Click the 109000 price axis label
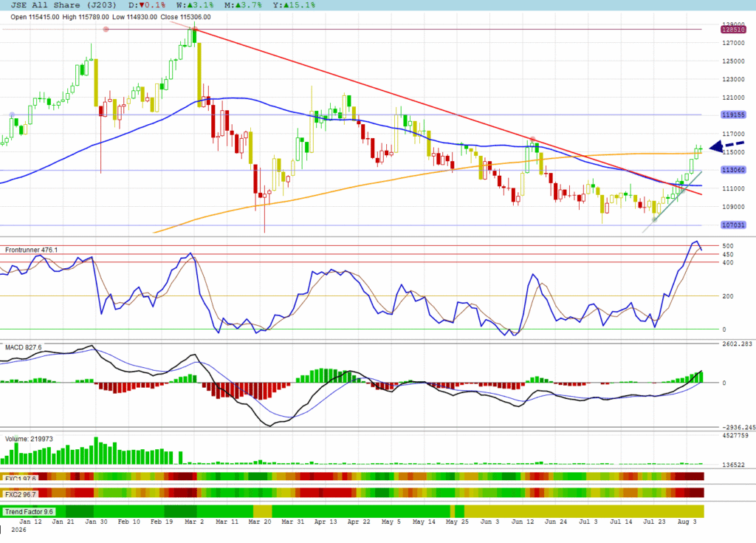Viewport: 756px width, 543px height. [x=733, y=207]
